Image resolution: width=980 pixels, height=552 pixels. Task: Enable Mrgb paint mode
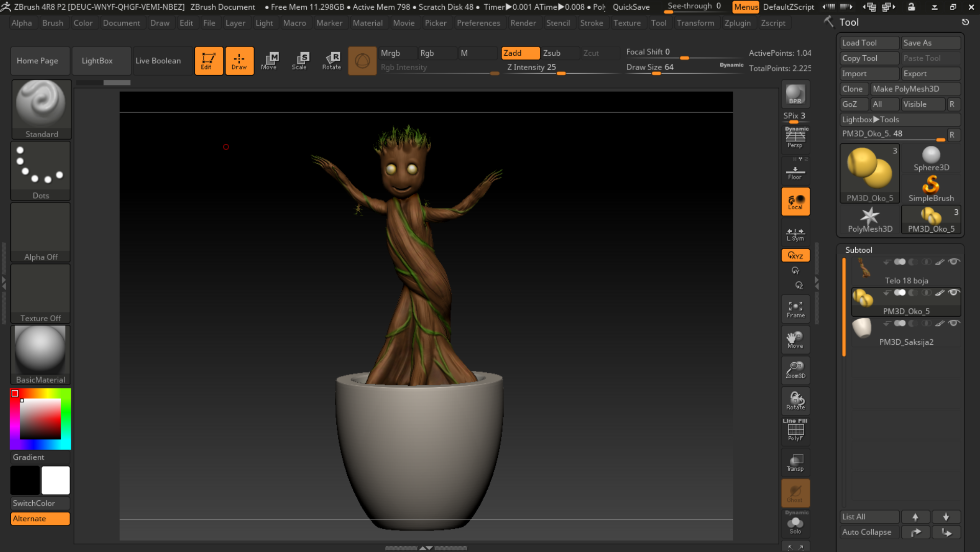coord(397,53)
